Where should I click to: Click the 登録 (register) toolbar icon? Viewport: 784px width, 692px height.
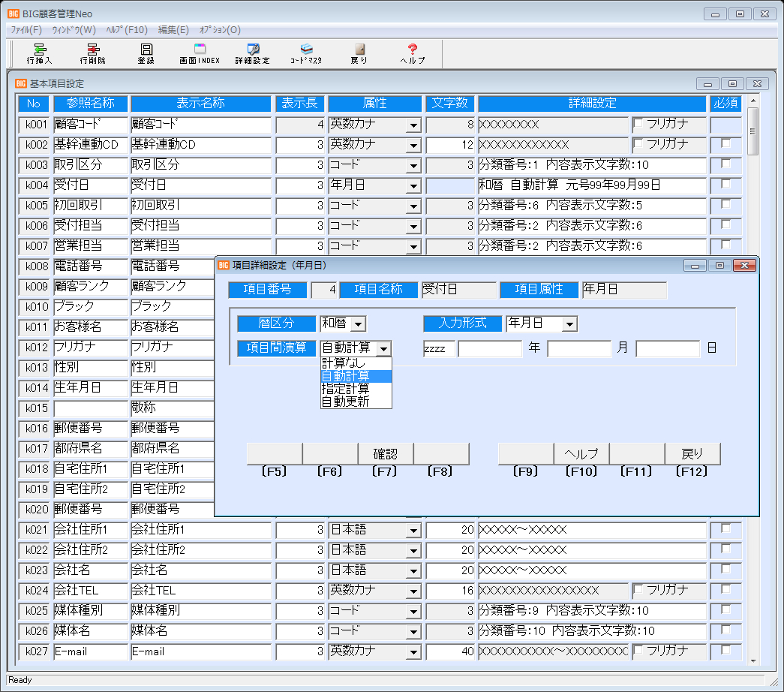pos(146,53)
